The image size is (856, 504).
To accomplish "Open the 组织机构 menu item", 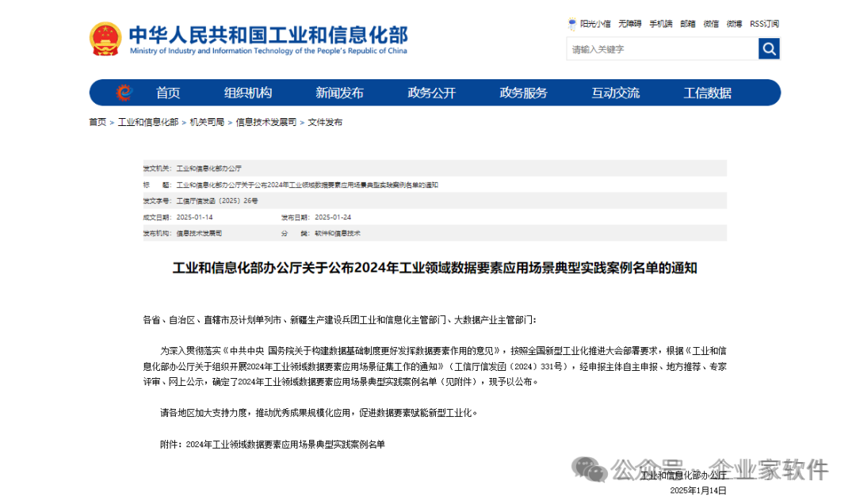I will coord(248,93).
